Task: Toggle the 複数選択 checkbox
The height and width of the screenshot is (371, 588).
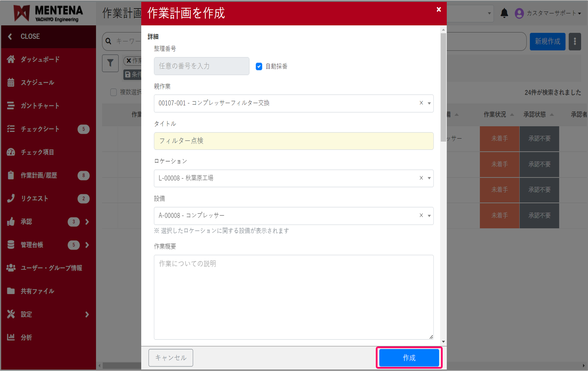Action: (113, 92)
